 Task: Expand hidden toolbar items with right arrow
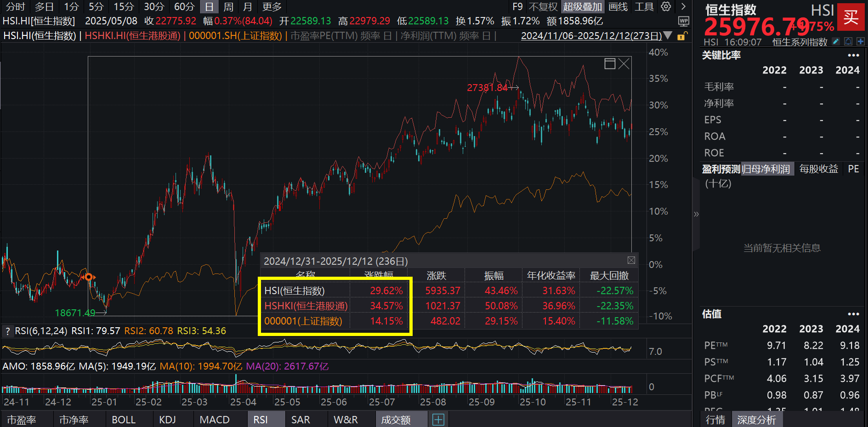(x=683, y=7)
